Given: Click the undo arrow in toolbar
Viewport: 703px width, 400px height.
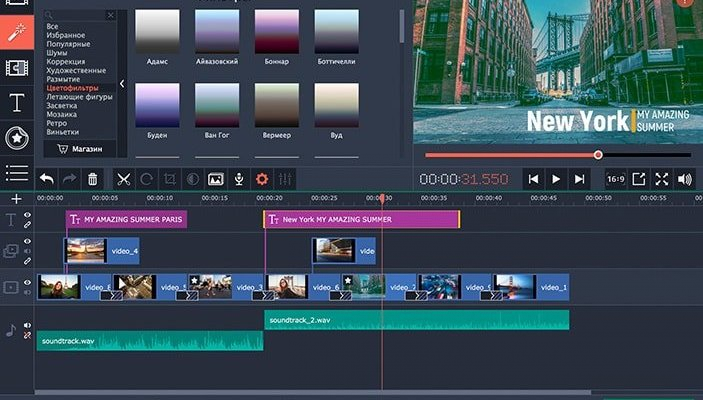Looking at the screenshot, I should 47,179.
